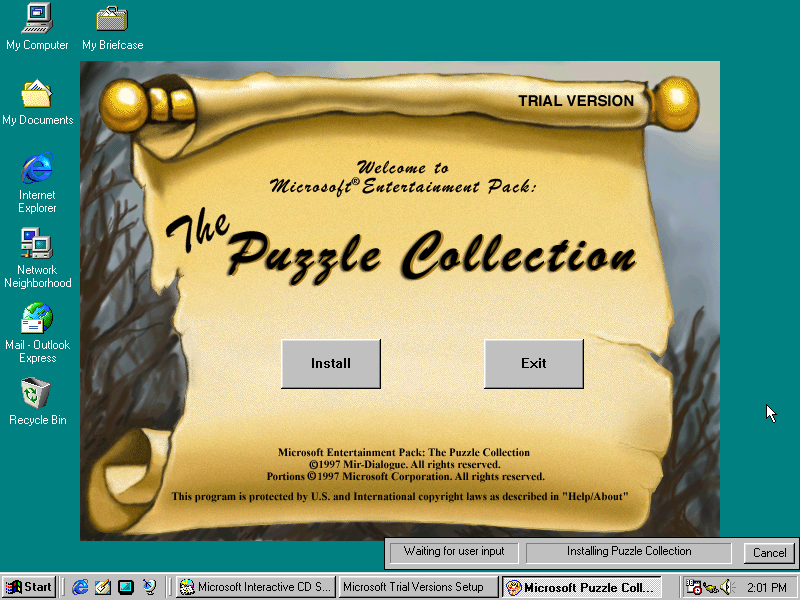Open My Computer desktop icon
This screenshot has width=800, height=600.
click(37, 27)
